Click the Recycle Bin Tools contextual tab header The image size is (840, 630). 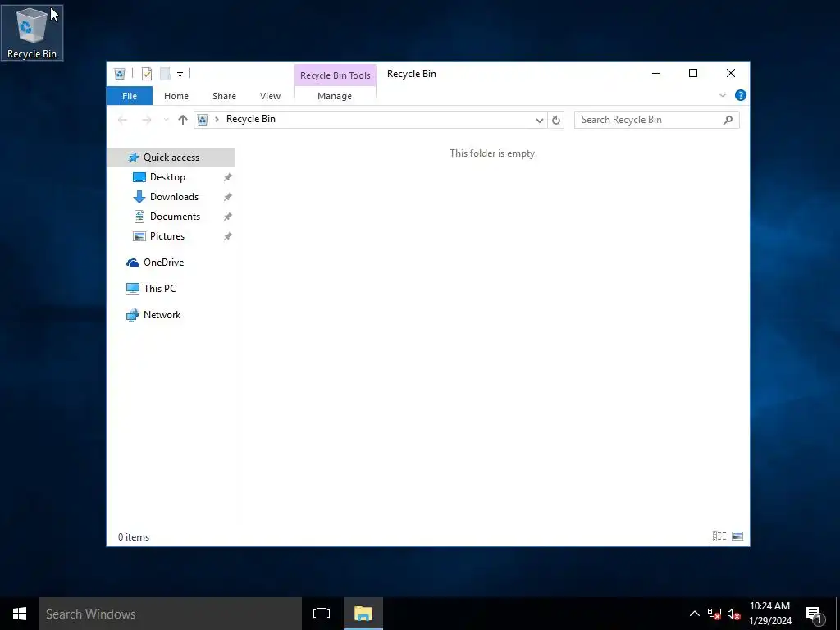[x=336, y=75]
